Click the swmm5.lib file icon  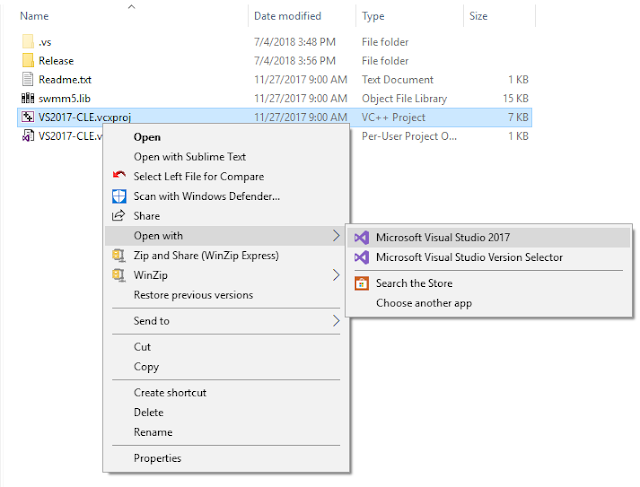click(27, 98)
